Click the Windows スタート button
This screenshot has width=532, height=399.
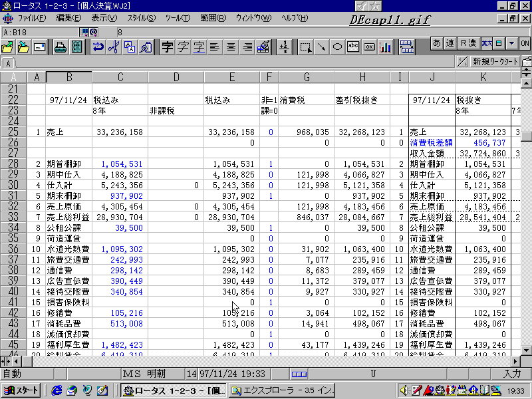[22, 390]
